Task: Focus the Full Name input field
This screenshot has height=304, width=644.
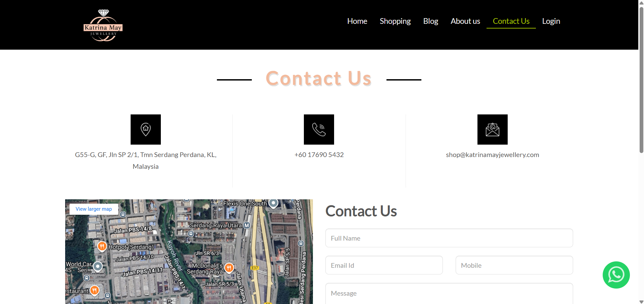Action: [449, 238]
